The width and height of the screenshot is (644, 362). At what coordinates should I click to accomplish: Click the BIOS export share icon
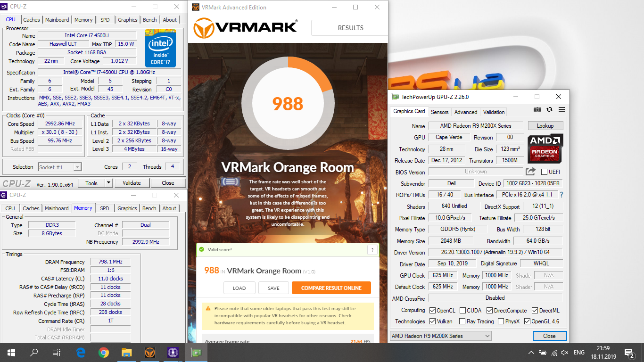pos(531,172)
